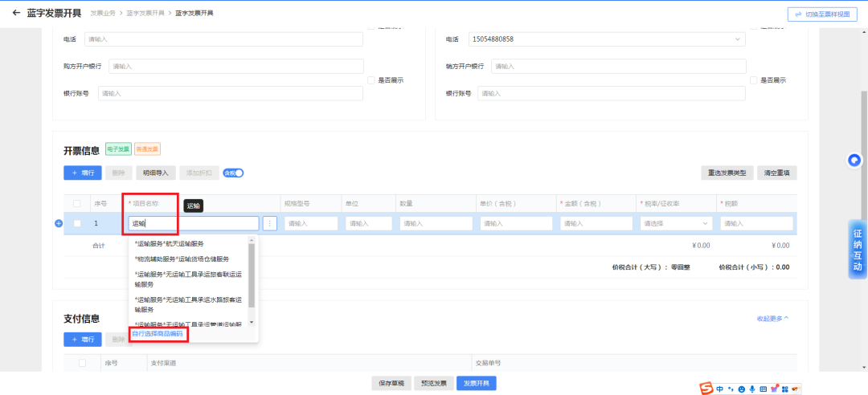This screenshot has height=395, width=868.
Task: Go back using the top-left arrow
Action: tap(16, 13)
